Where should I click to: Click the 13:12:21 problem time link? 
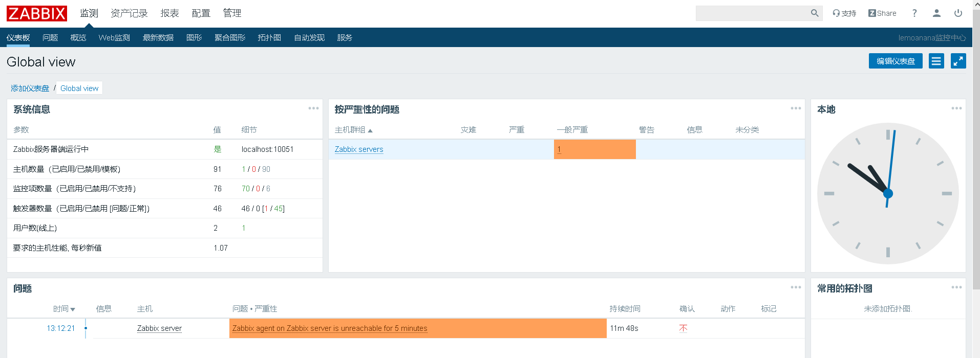point(61,328)
